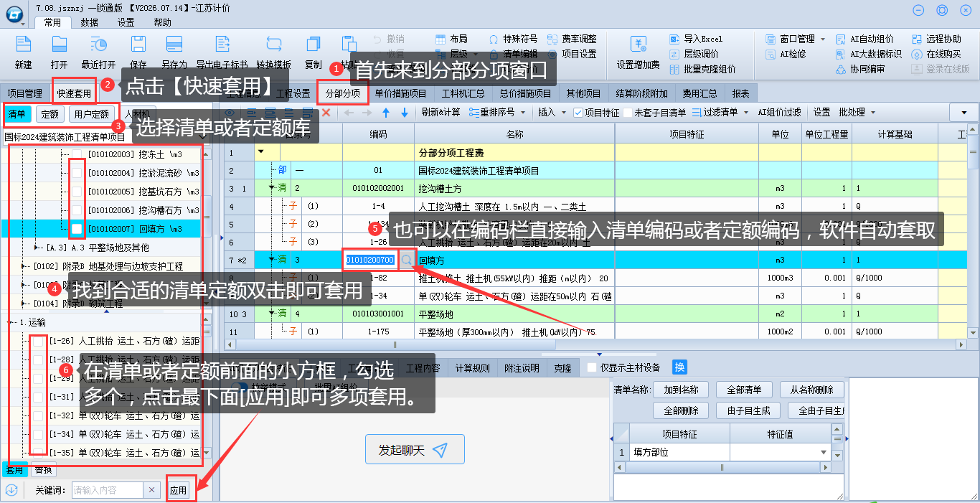Click the 加到名称 button
Viewport: 980px width, 503px height.
coord(681,390)
